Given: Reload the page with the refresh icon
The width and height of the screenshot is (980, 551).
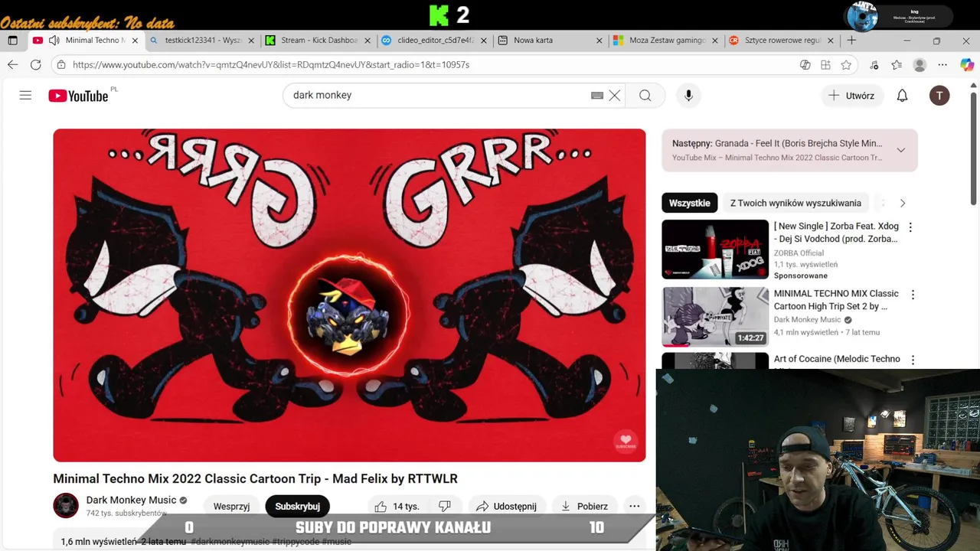Looking at the screenshot, I should coord(35,65).
